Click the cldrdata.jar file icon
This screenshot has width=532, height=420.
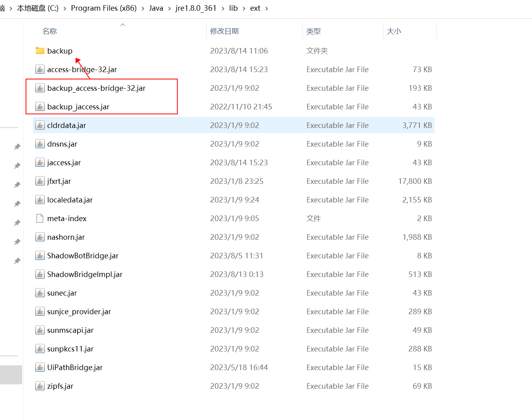tap(40, 125)
